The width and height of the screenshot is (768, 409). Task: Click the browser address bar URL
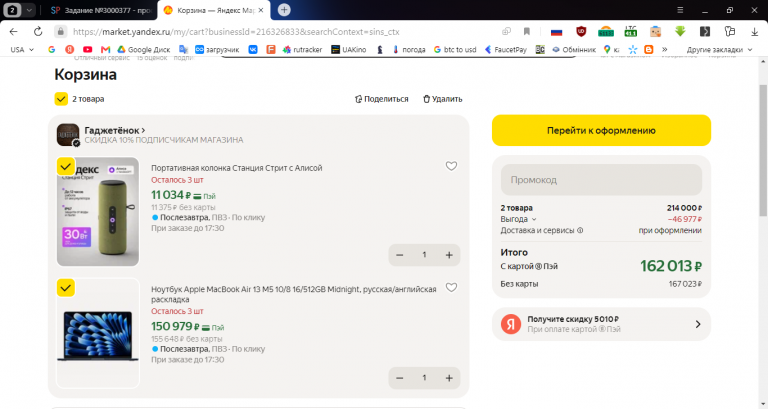click(236, 32)
